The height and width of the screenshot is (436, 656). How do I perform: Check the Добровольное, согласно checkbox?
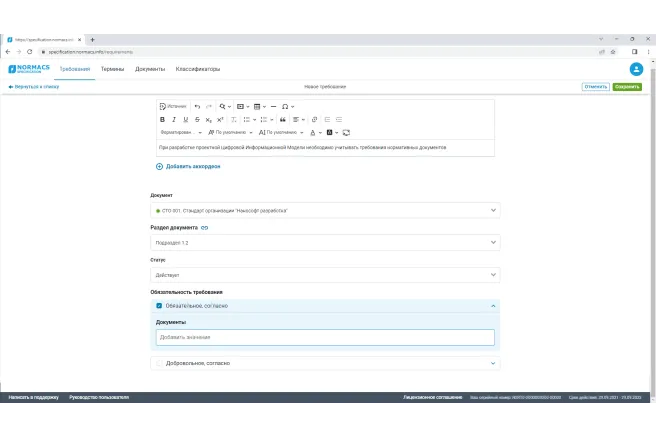click(159, 363)
